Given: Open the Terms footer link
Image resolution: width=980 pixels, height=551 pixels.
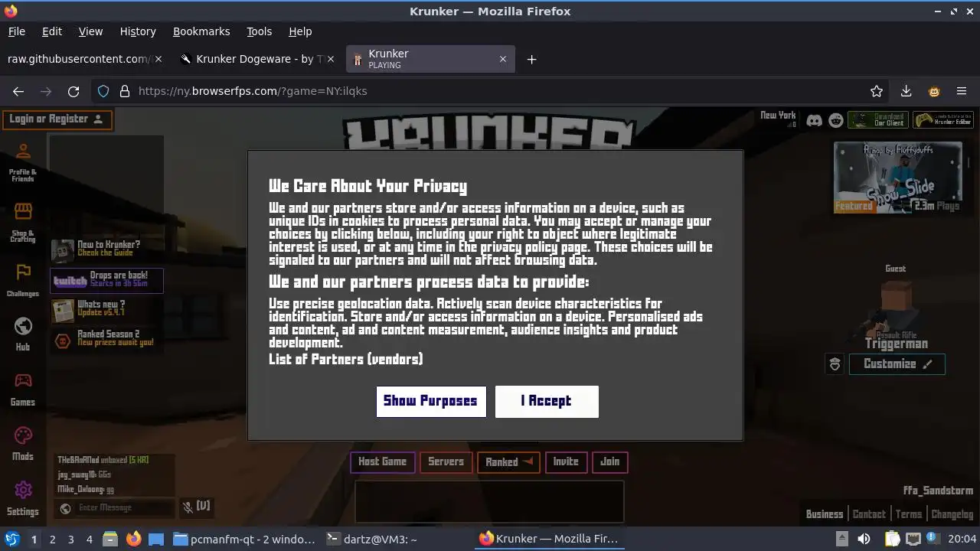Looking at the screenshot, I should [909, 514].
